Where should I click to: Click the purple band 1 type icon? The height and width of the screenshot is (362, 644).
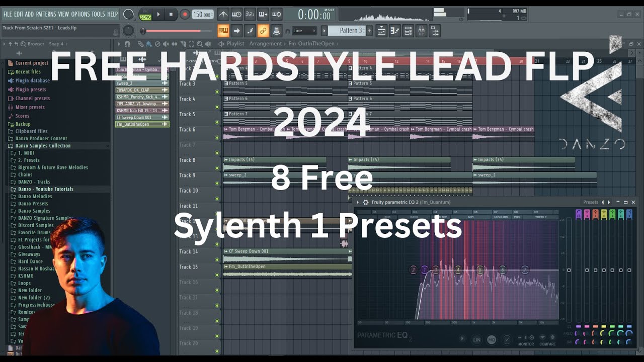(x=579, y=214)
